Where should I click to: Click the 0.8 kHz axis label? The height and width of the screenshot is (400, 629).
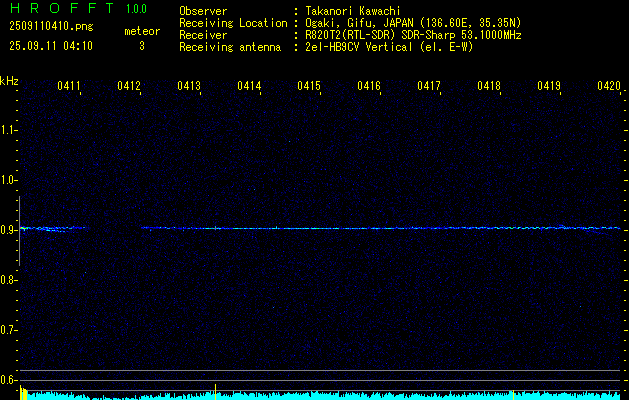pyautogui.click(x=8, y=280)
